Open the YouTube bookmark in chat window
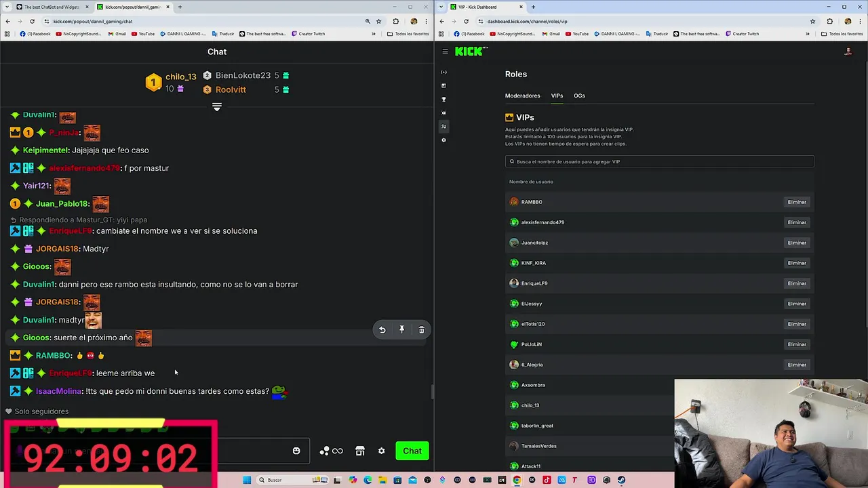868x488 pixels. [142, 34]
